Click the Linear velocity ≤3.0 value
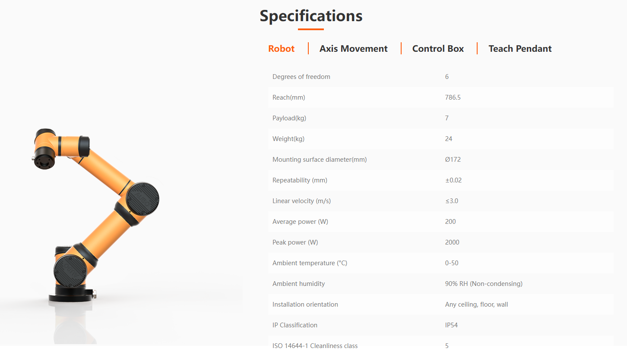Viewport: 627px width, 364px height. click(452, 201)
